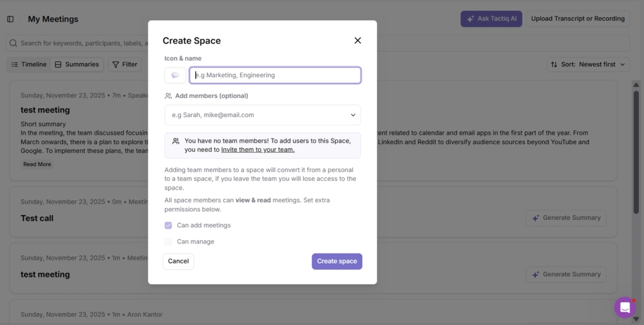Enable the Can manage checkbox
The width and height of the screenshot is (644, 325).
pos(169,242)
